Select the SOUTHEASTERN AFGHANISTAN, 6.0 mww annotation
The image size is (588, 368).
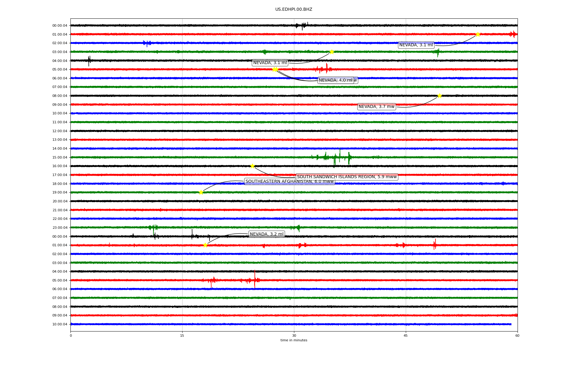pos(289,182)
